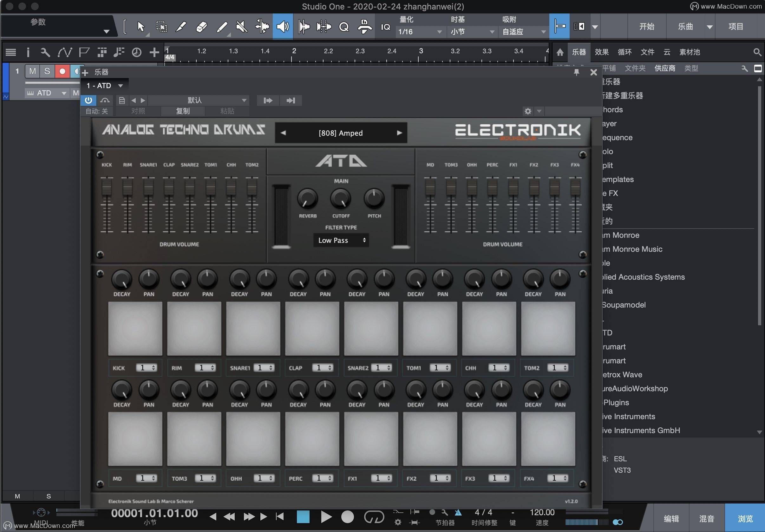Select the Range selection tool

pyautogui.click(x=162, y=27)
